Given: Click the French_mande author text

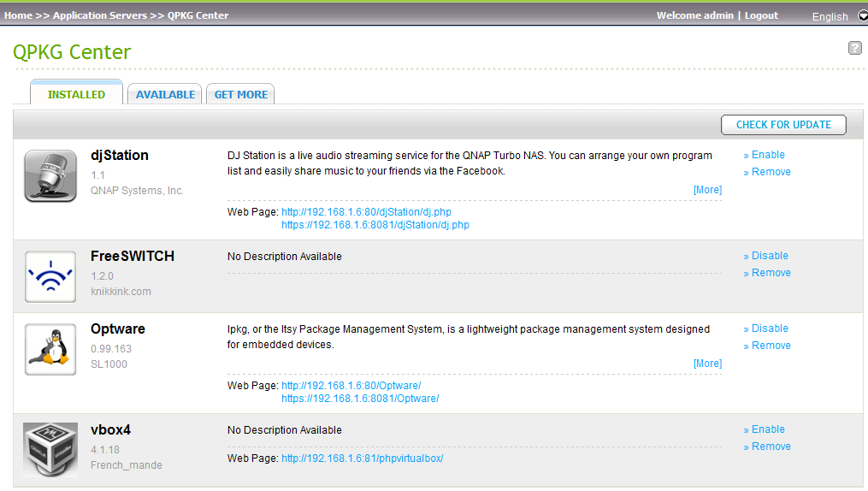Looking at the screenshot, I should [x=127, y=465].
